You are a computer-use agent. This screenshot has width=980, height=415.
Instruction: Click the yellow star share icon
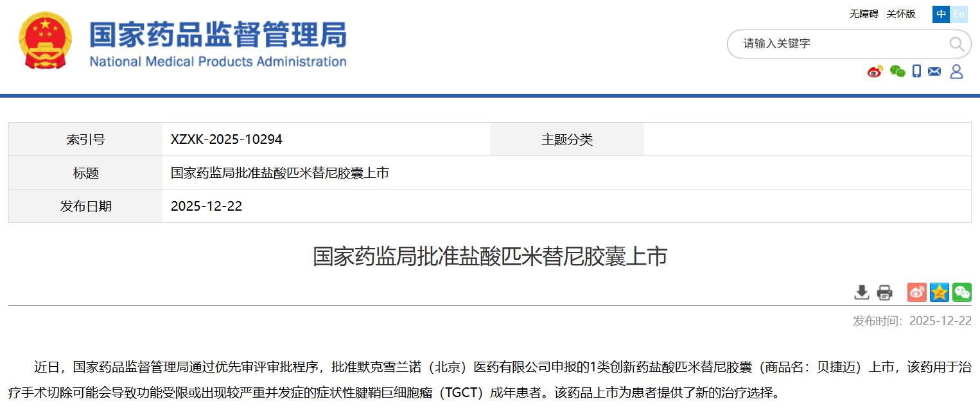point(939,292)
